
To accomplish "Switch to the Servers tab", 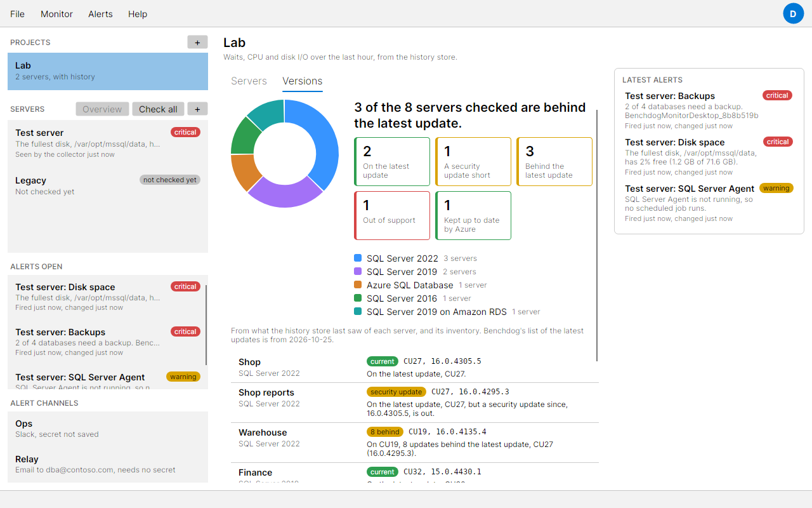I will pyautogui.click(x=249, y=81).
